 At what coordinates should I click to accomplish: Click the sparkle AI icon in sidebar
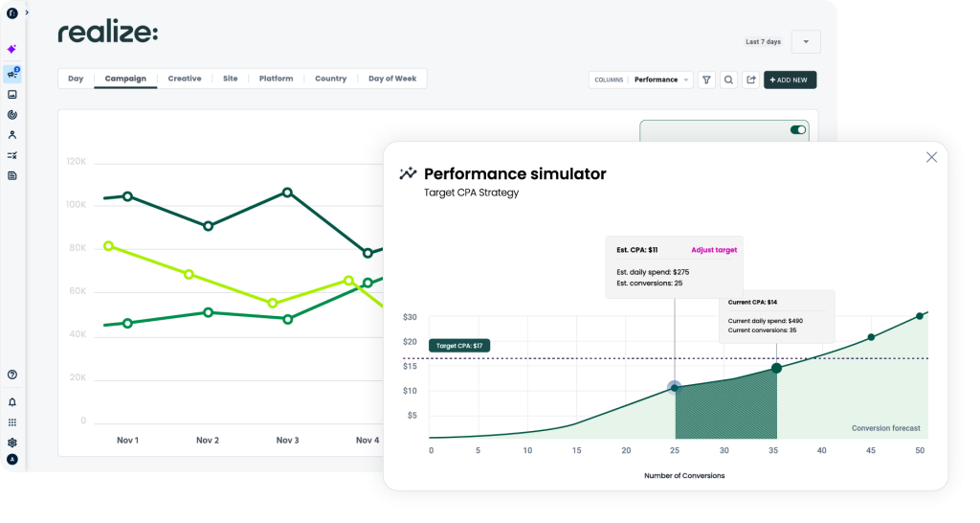11,49
